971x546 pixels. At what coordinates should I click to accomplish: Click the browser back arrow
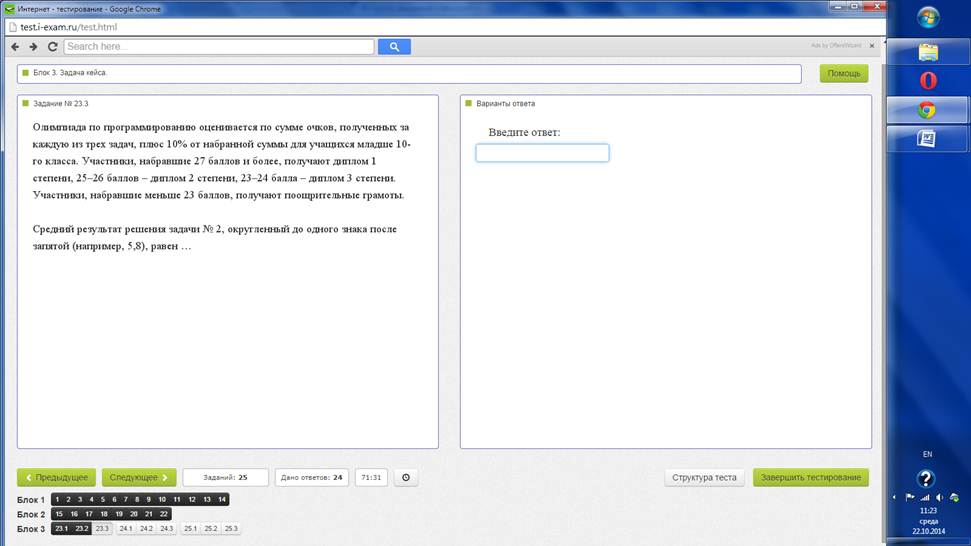(15, 46)
